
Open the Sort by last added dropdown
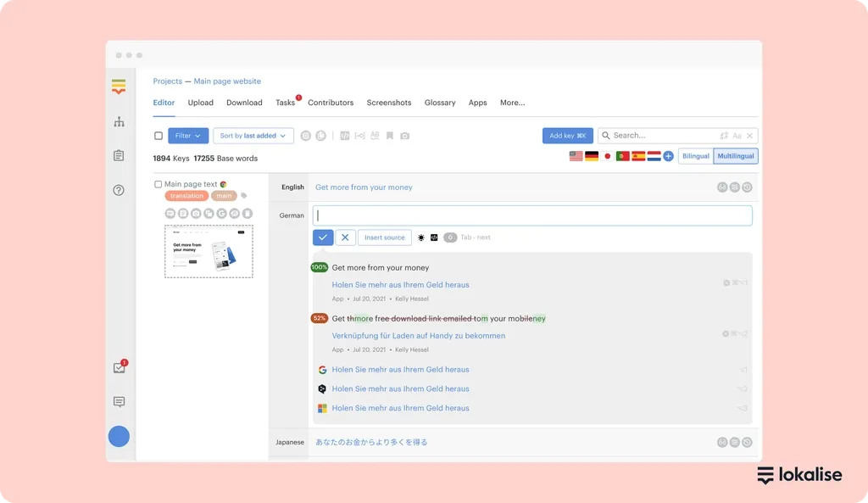[253, 136]
